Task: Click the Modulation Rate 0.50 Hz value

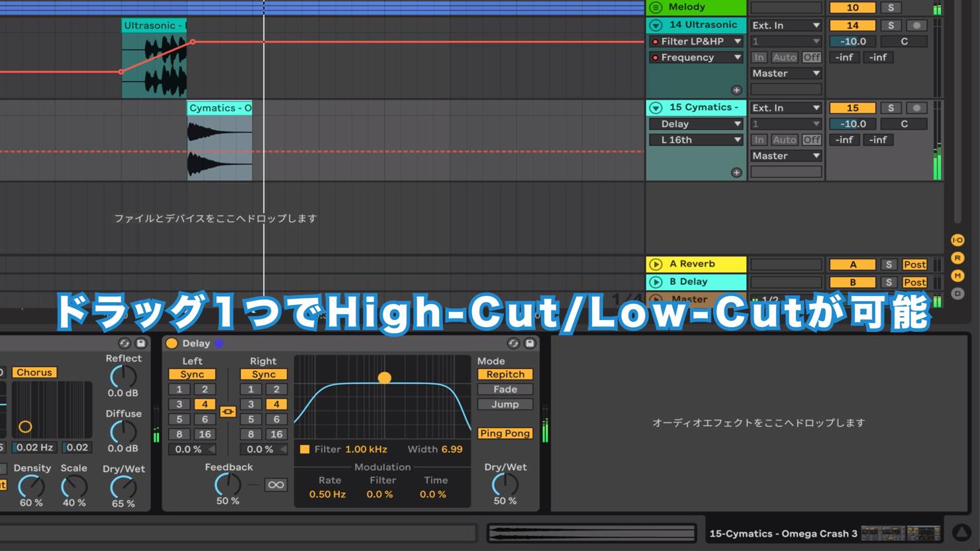Action: pos(327,494)
